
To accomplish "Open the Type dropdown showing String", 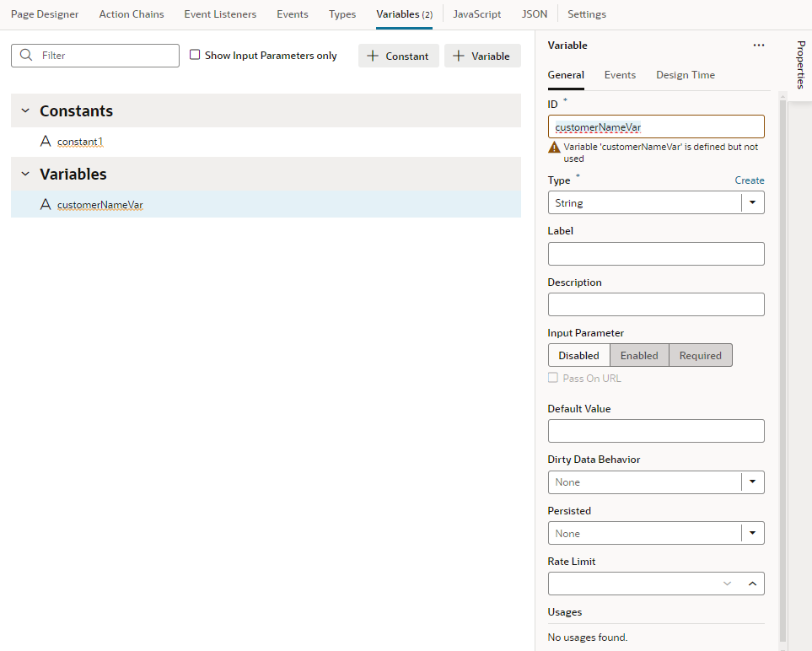I will pyautogui.click(x=752, y=202).
